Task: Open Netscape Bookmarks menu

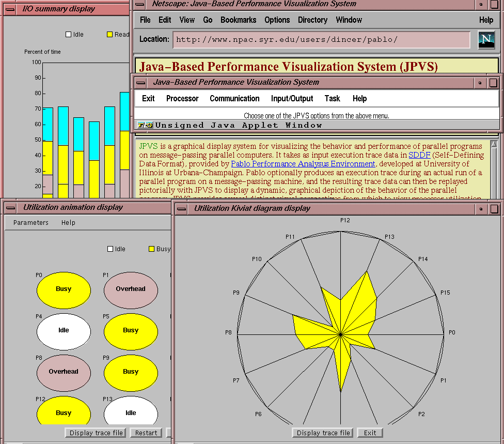Action: 239,20
